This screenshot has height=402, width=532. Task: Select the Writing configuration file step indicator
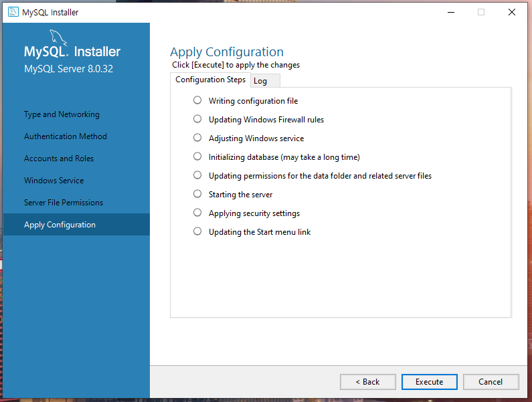[x=197, y=100]
